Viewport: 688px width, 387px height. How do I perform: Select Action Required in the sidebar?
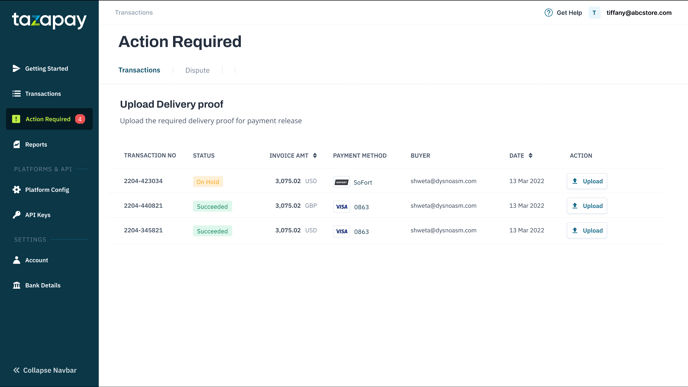(49, 119)
